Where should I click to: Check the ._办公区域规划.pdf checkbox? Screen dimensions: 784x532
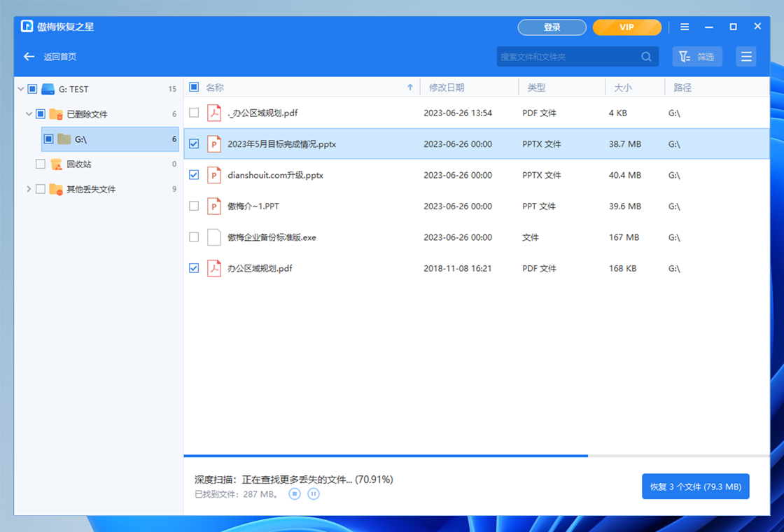pos(194,113)
